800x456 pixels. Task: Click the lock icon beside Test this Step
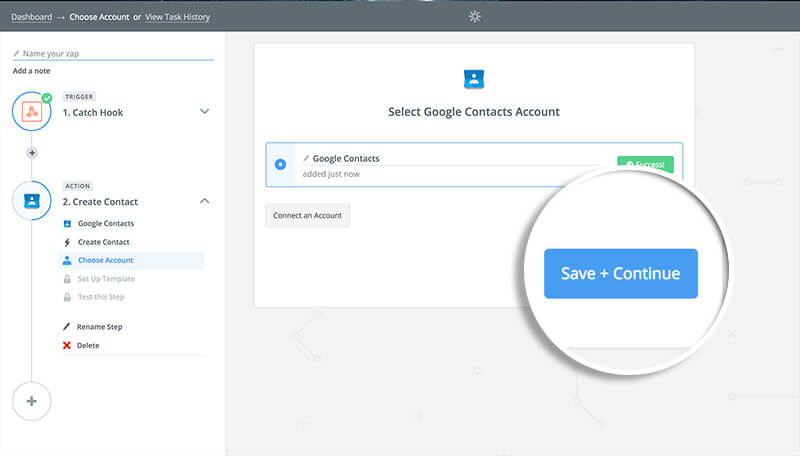[67, 297]
